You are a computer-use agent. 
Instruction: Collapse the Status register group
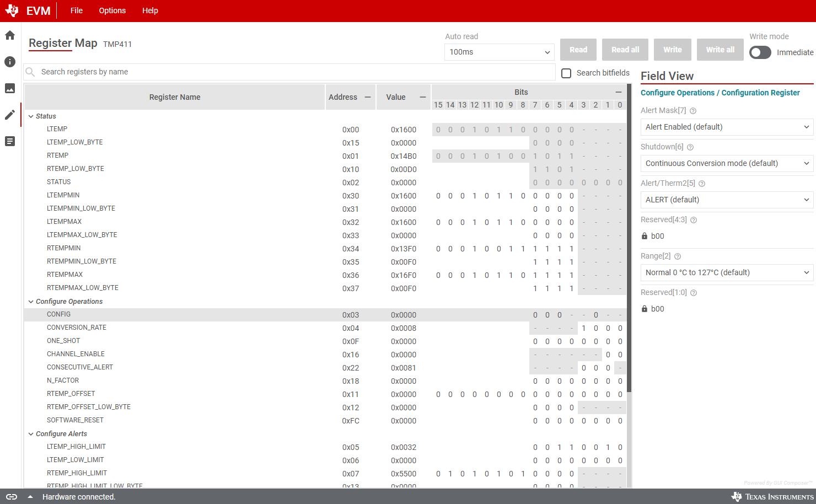pyautogui.click(x=31, y=116)
